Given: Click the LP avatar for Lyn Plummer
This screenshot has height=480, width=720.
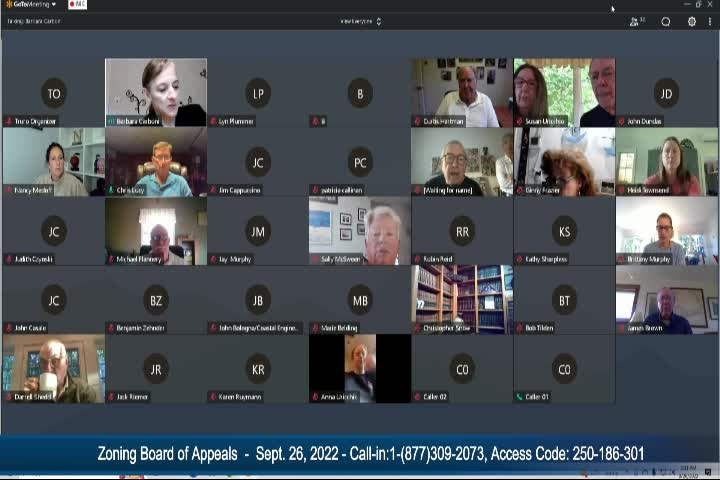Looking at the screenshot, I should point(258,94).
